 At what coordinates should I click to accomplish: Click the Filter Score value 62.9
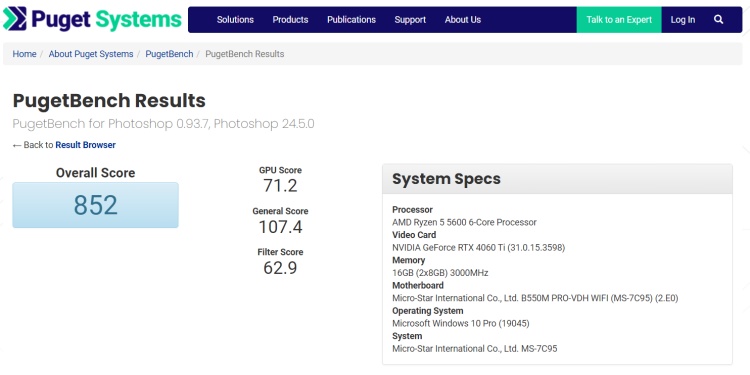point(280,267)
